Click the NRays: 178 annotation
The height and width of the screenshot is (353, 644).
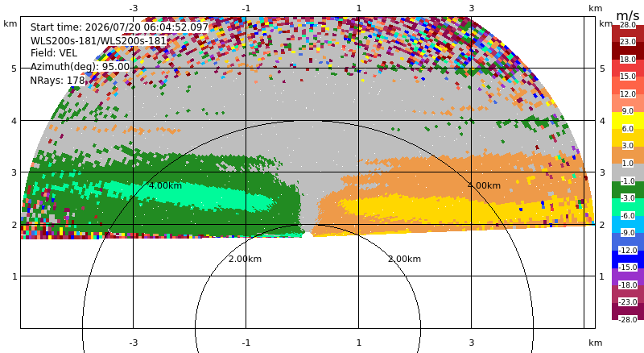point(57,81)
